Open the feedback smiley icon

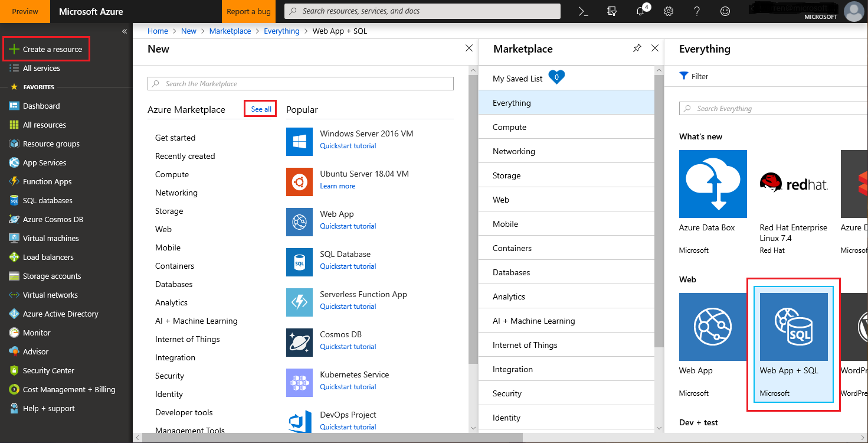(725, 11)
